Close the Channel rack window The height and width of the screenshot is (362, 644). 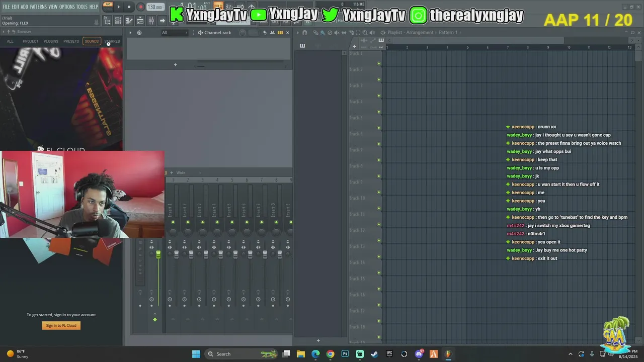(287, 33)
